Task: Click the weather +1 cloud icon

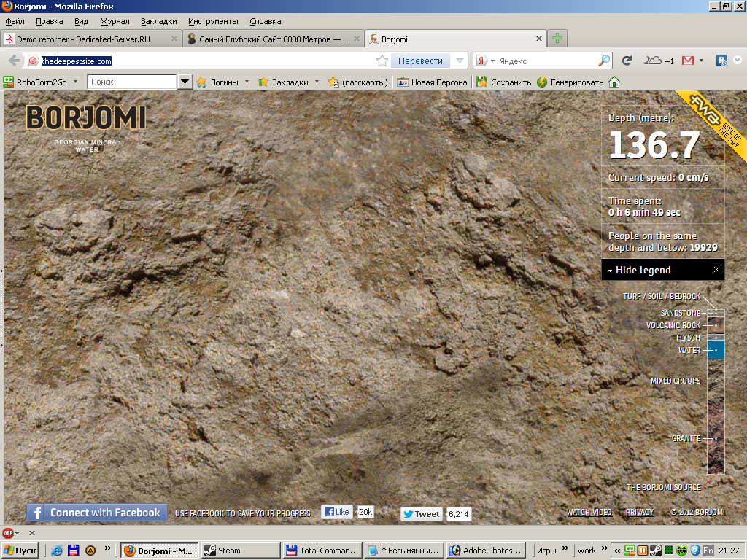Action: (x=659, y=61)
